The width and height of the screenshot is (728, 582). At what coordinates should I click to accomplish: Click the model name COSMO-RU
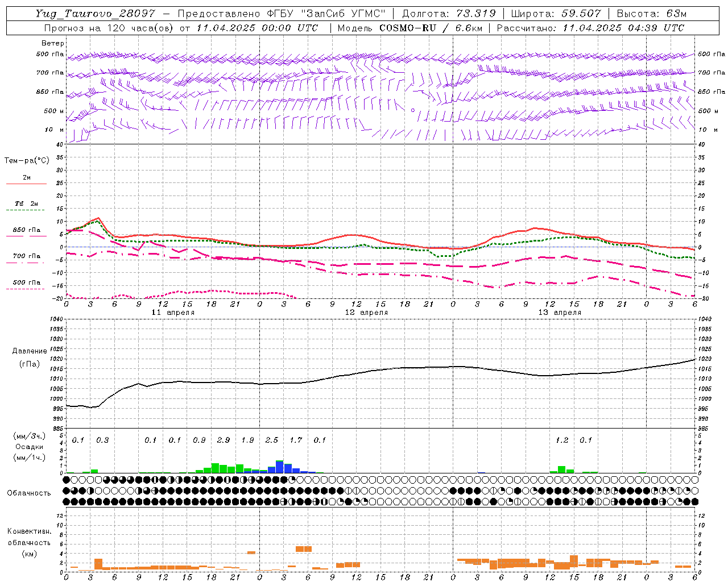(x=407, y=28)
